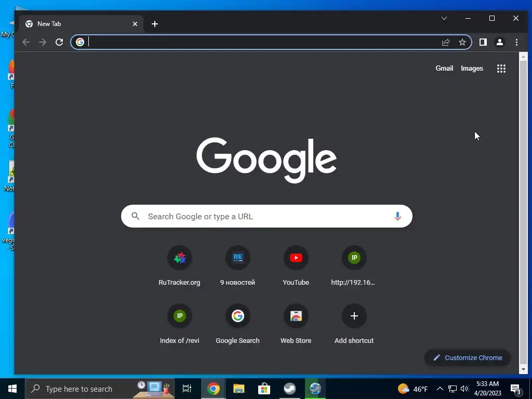Click the forward arrow in Chrome toolbar

click(43, 42)
